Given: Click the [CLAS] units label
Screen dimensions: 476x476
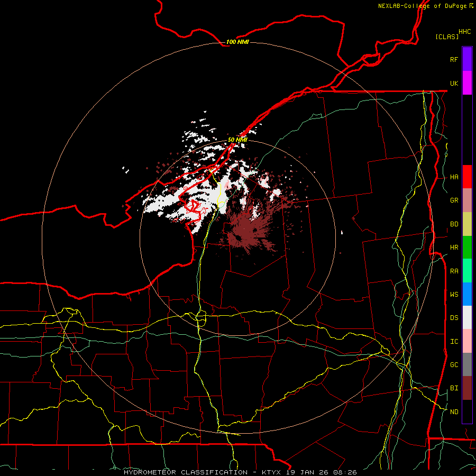Looking at the screenshot, I should coord(447,36).
